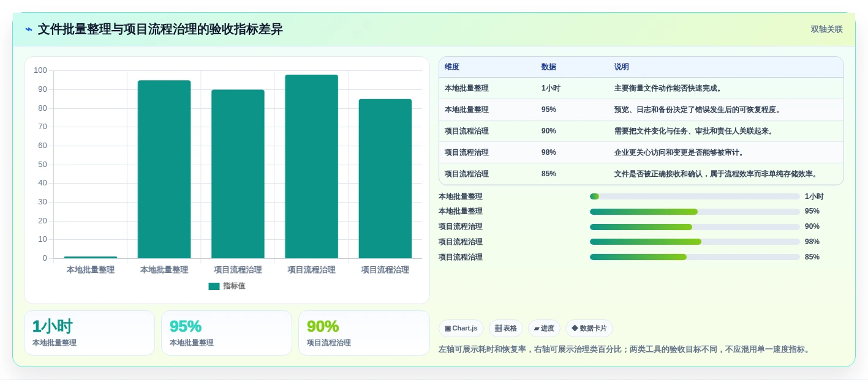Click the card title 文件批量整理与项目流程治理的验收指标差异
Screen dimensions: 868x380
(x=160, y=29)
